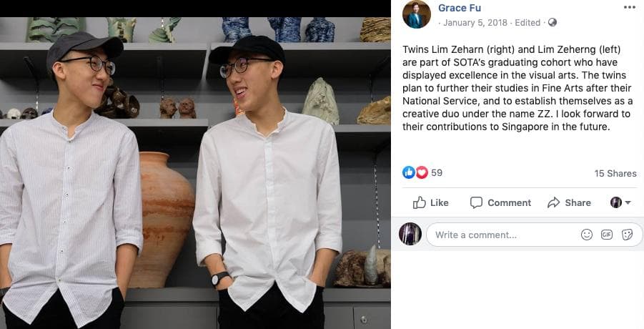Screen dimensions: 644x329
Task: Click the red heart reaction icon
Action: point(421,172)
